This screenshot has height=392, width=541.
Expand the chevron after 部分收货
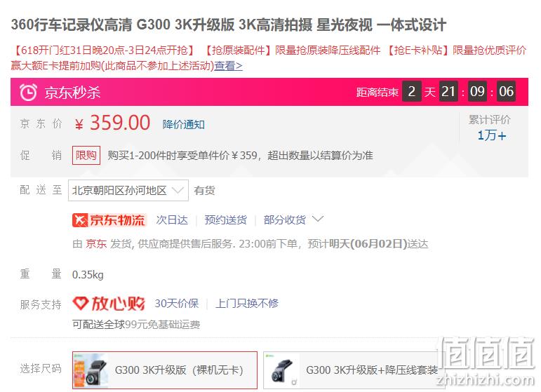(318, 219)
